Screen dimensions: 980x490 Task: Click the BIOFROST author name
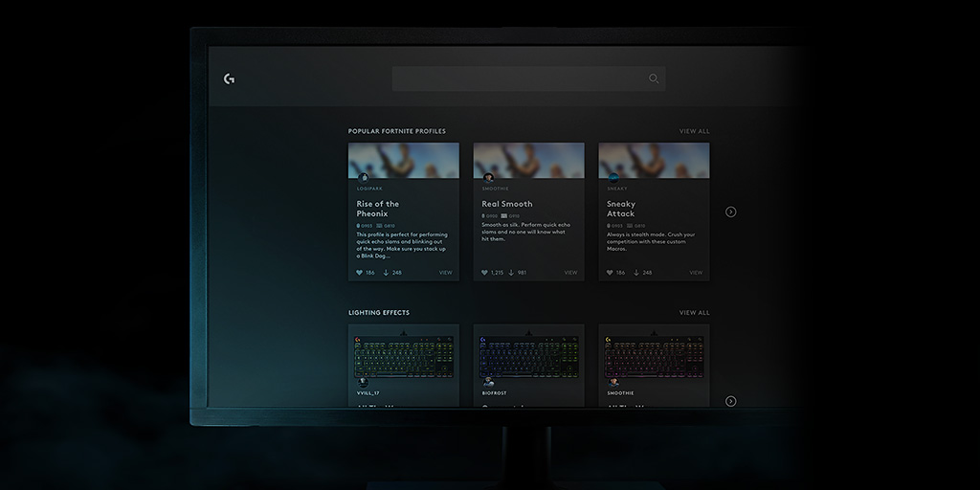495,393
